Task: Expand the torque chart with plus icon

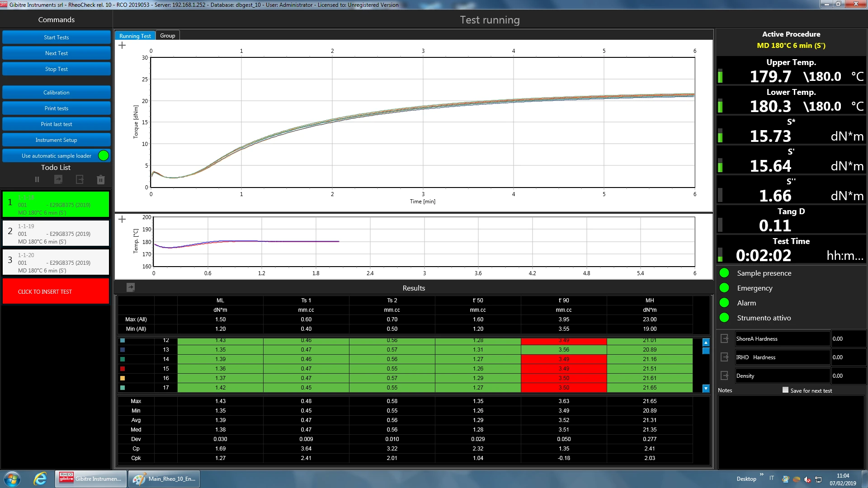Action: pos(122,45)
